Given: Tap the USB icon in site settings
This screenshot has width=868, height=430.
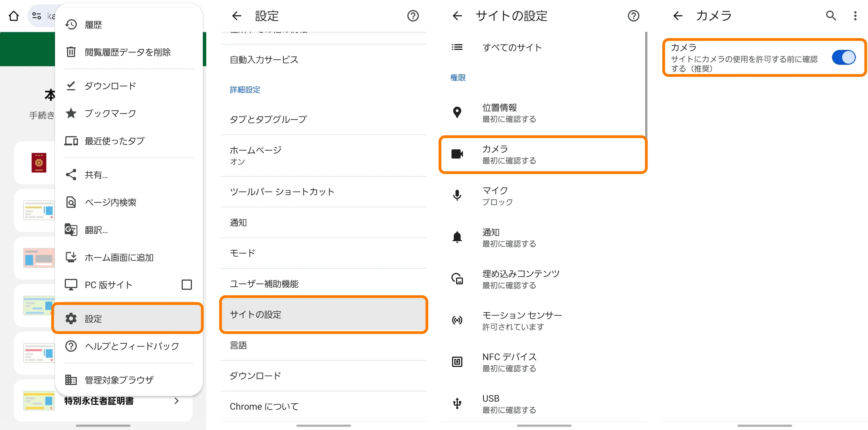Looking at the screenshot, I should coord(457,403).
